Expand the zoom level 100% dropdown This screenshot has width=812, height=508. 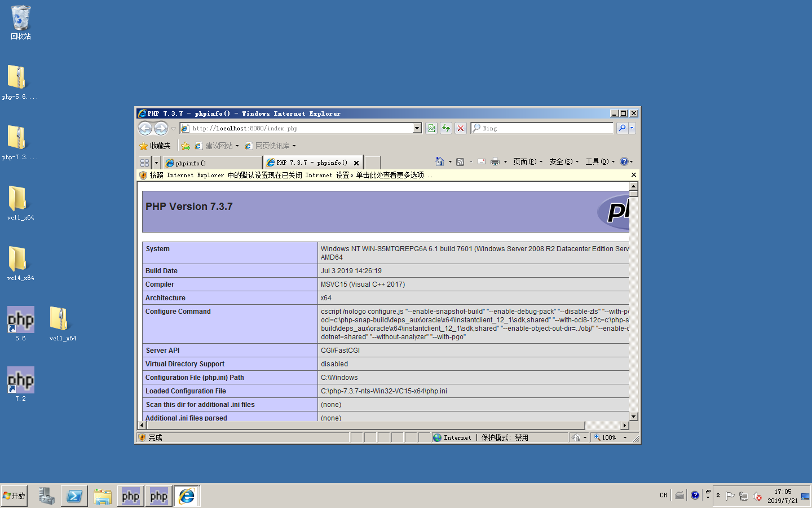click(625, 438)
